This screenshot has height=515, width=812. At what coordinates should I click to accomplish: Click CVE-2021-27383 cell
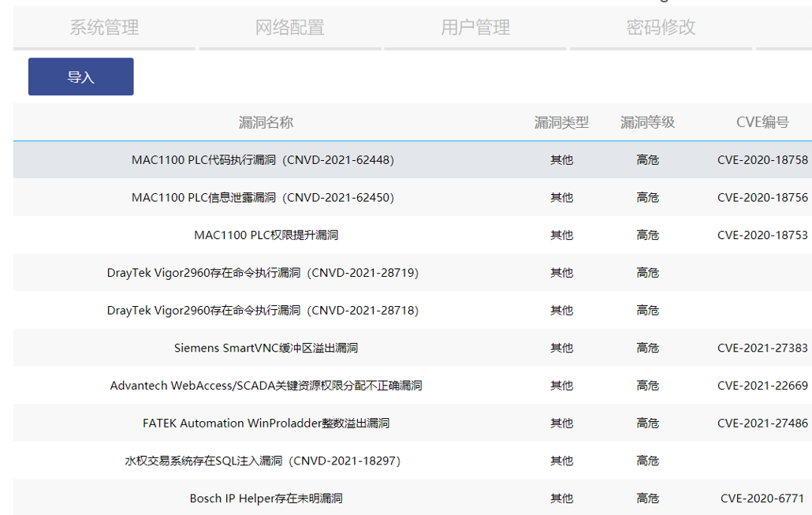tap(762, 348)
